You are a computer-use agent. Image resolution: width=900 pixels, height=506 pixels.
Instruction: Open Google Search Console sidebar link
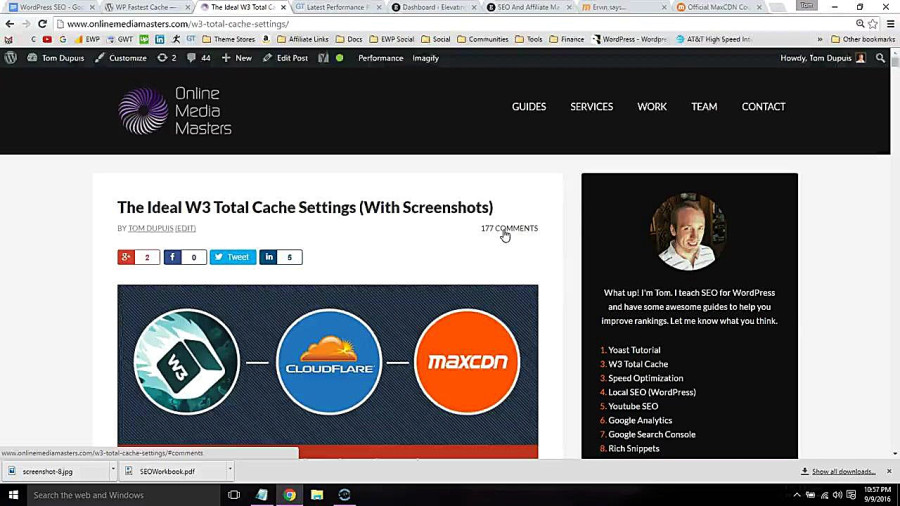click(x=651, y=434)
